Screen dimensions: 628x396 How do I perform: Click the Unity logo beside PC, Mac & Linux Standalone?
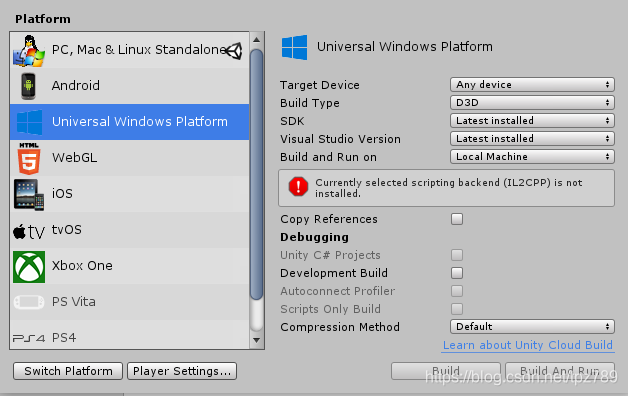pos(234,51)
